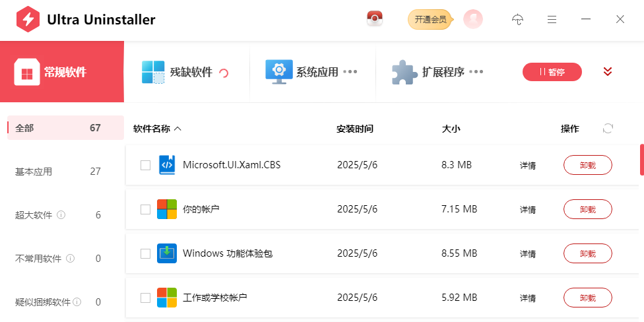
Task: Tick the checkbox for Windows 功能体验包
Action: 145,253
